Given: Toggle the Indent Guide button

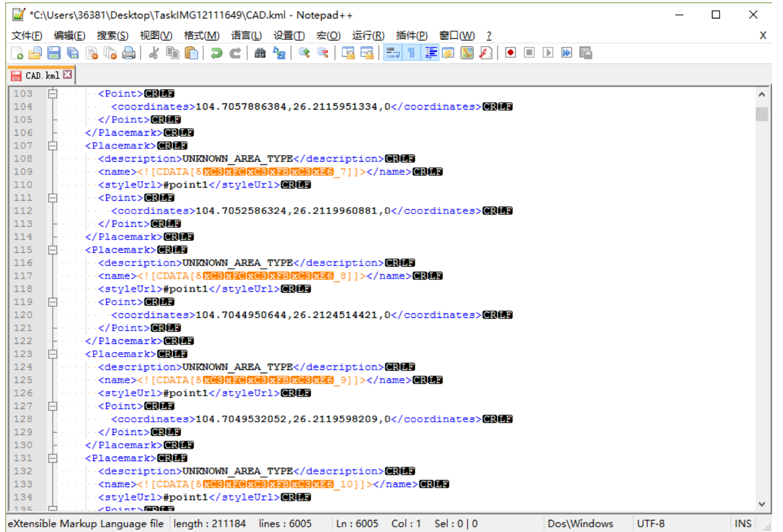Looking at the screenshot, I should [430, 53].
